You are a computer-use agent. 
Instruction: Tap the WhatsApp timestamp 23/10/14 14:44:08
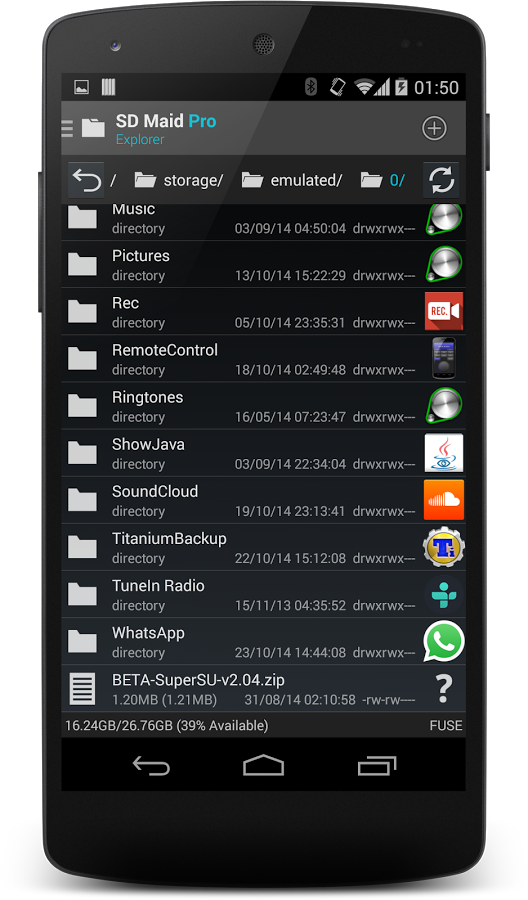[x=290, y=652]
